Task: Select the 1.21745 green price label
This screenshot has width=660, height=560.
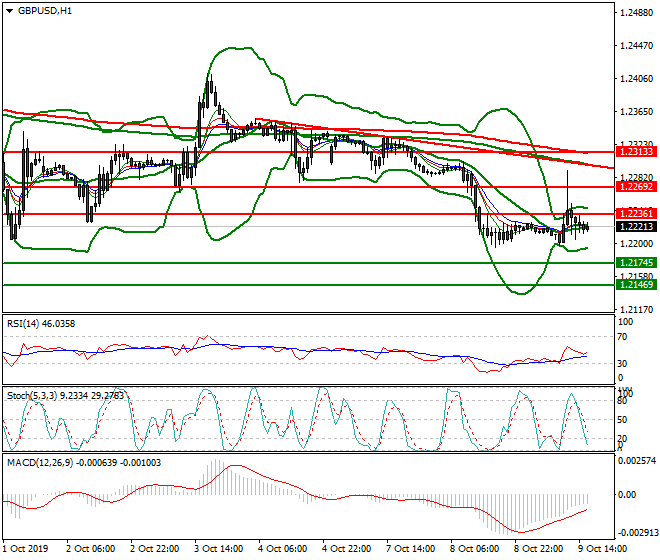Action: [x=635, y=263]
